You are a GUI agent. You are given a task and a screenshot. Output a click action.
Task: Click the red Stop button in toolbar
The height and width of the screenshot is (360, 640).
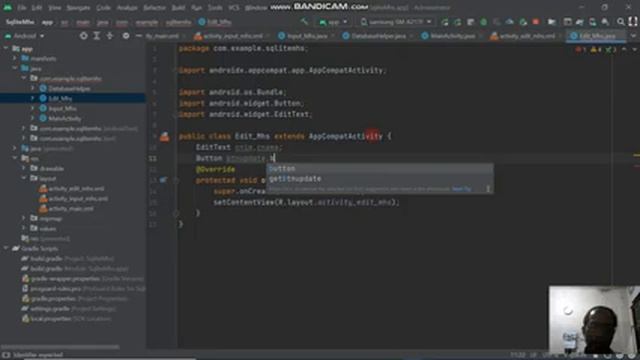pyautogui.click(x=536, y=22)
